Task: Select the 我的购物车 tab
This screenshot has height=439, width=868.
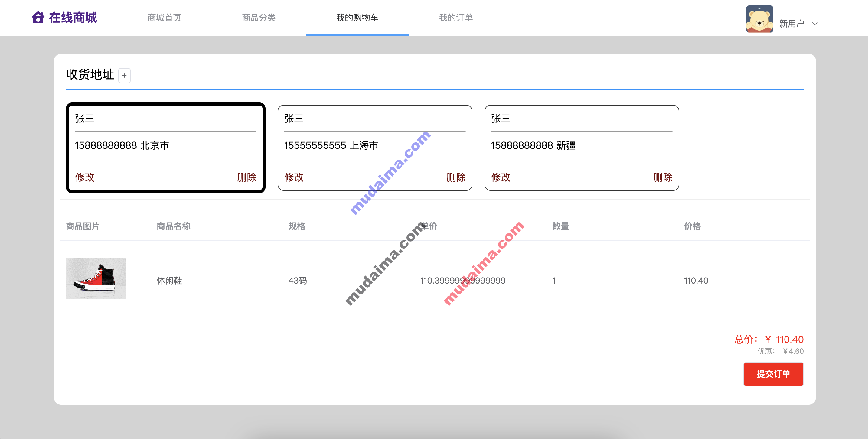Action: tap(357, 18)
